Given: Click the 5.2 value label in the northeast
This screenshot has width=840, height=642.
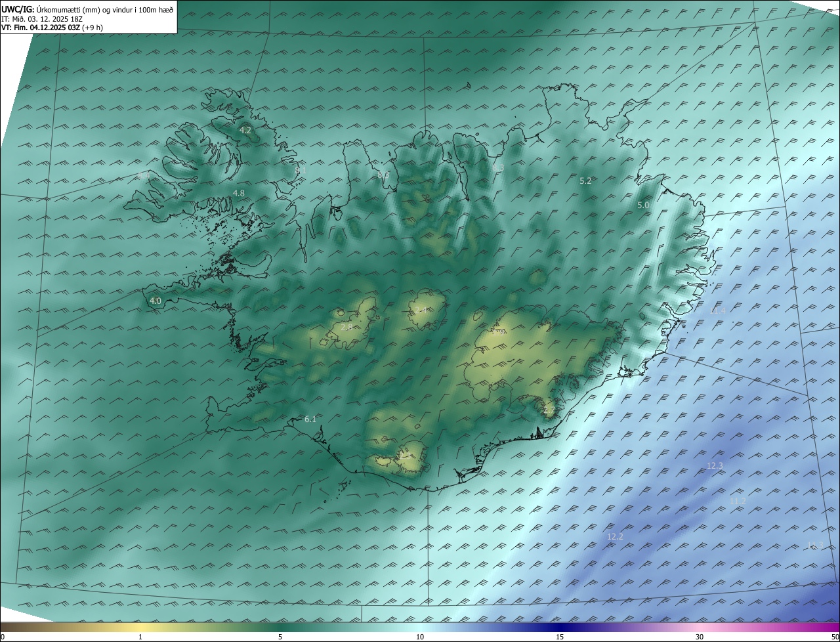Looking at the screenshot, I should (x=586, y=181).
